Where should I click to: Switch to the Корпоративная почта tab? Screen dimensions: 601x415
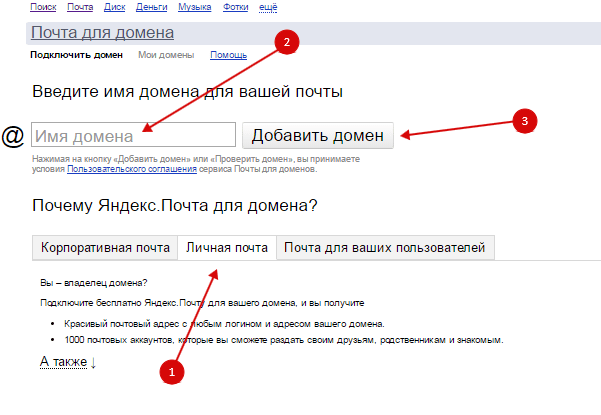[x=105, y=248]
